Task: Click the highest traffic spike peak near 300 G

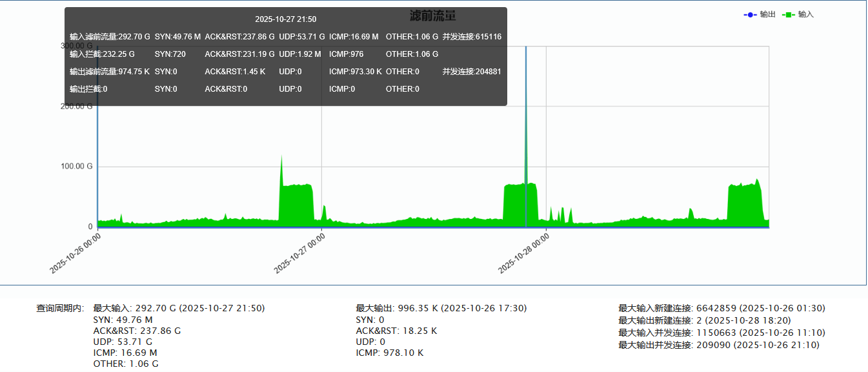Action: click(x=525, y=50)
